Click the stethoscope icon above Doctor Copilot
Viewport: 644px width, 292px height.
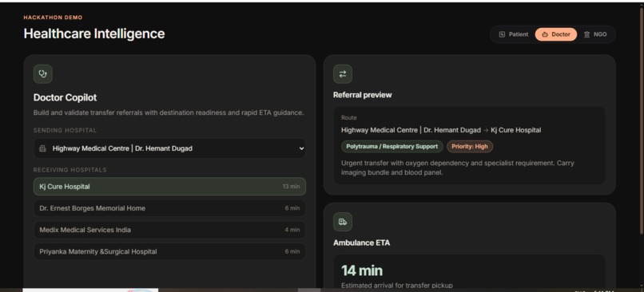[x=42, y=74]
